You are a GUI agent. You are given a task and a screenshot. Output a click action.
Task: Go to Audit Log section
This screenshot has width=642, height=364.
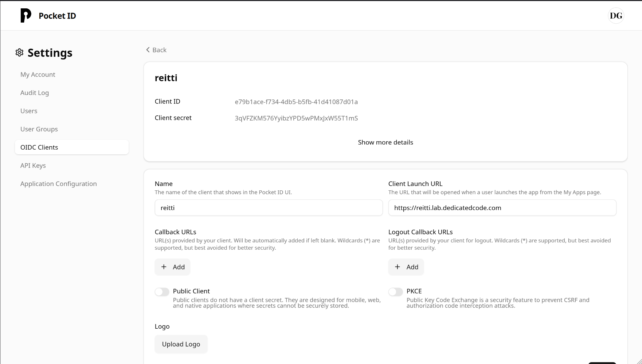pos(35,93)
